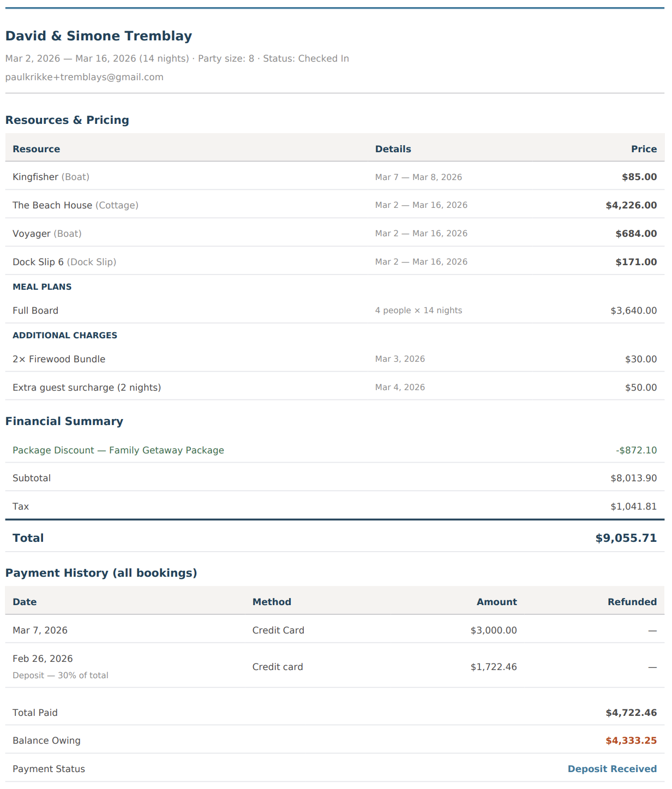
Task: Click the Balance Owing amount $4,333.25
Action: (631, 740)
